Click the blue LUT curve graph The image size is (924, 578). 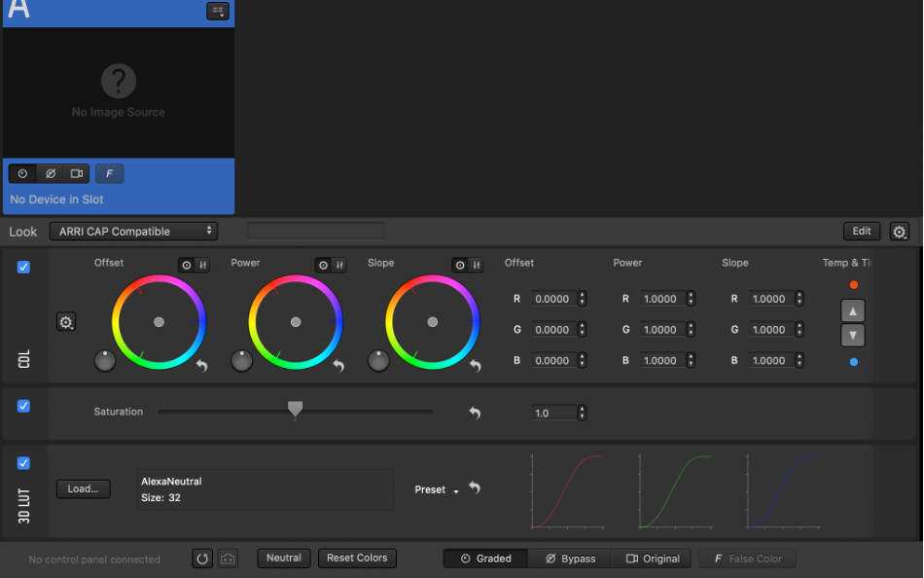[x=783, y=491]
